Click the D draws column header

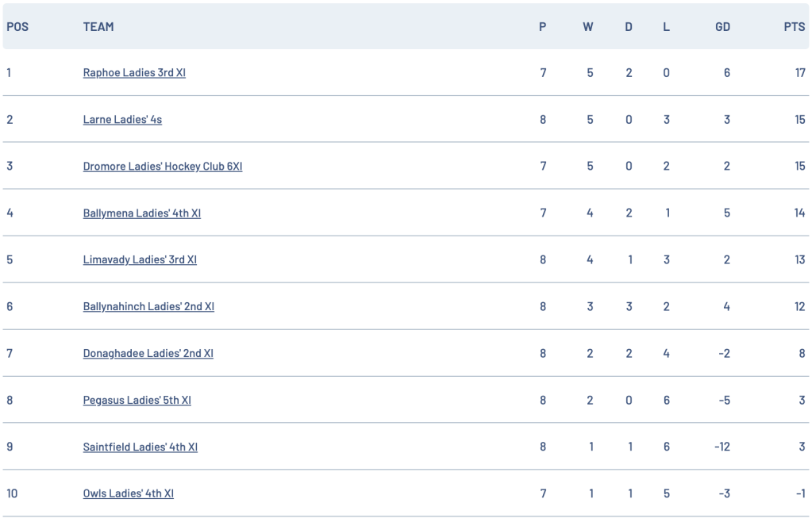click(629, 27)
